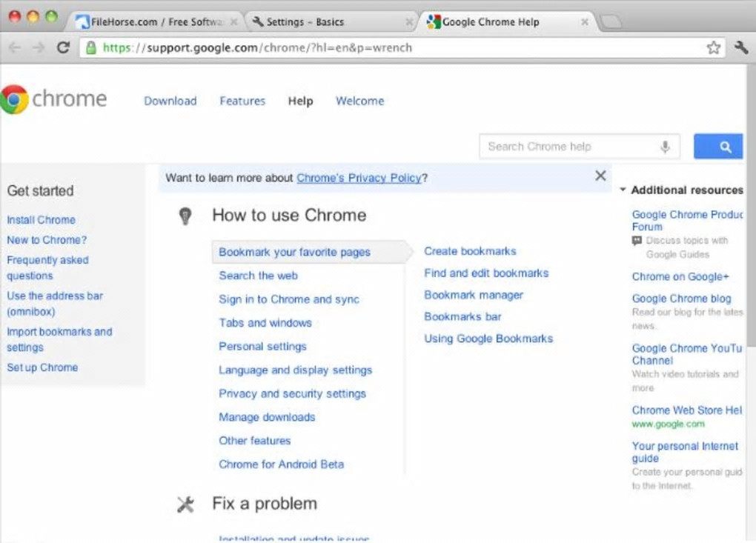Dismiss the Privacy Policy notice banner
756x543 pixels.
(600, 176)
